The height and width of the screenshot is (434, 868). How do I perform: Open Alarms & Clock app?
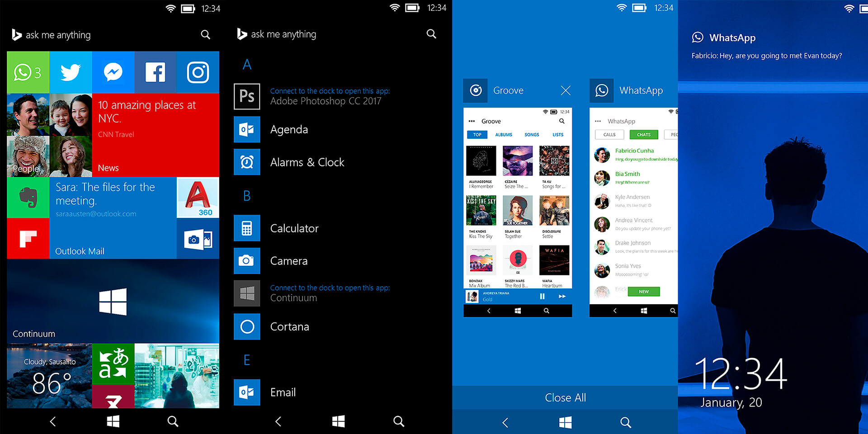pos(289,162)
